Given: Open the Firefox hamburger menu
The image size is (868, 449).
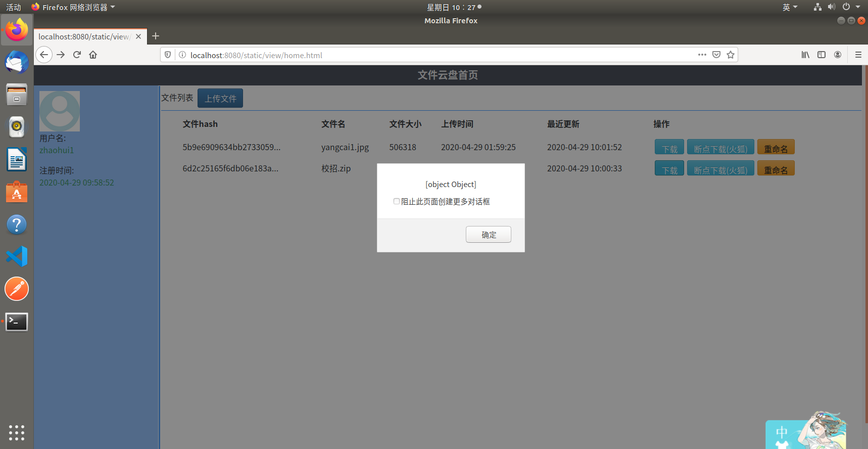Looking at the screenshot, I should tap(858, 55).
